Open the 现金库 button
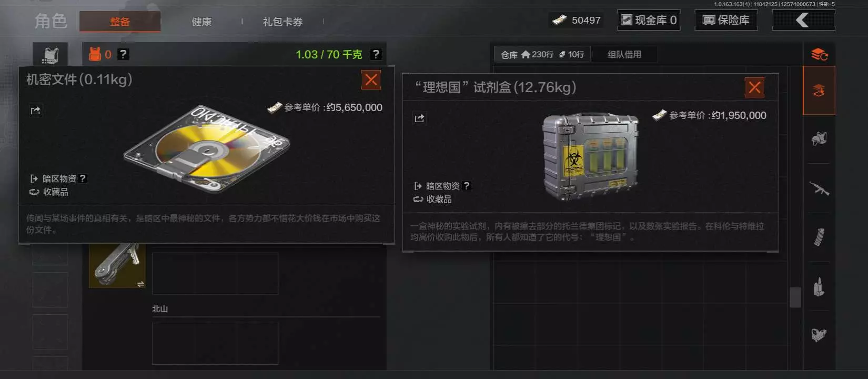 pyautogui.click(x=649, y=20)
